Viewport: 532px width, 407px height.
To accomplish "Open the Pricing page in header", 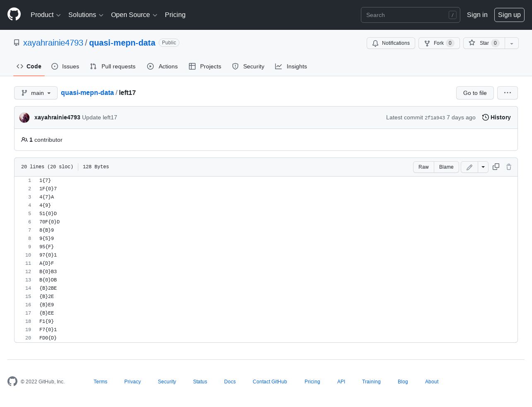I will coord(175,15).
